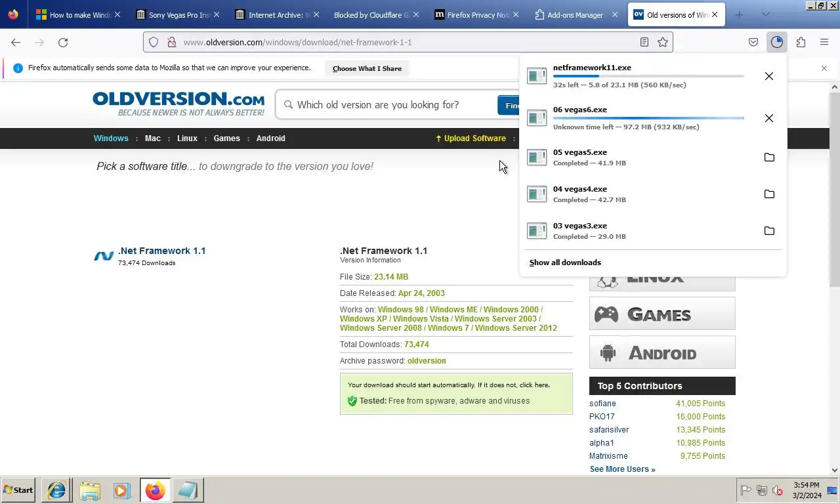Click the Firefox back arrow button
The image size is (840, 504).
point(16,42)
